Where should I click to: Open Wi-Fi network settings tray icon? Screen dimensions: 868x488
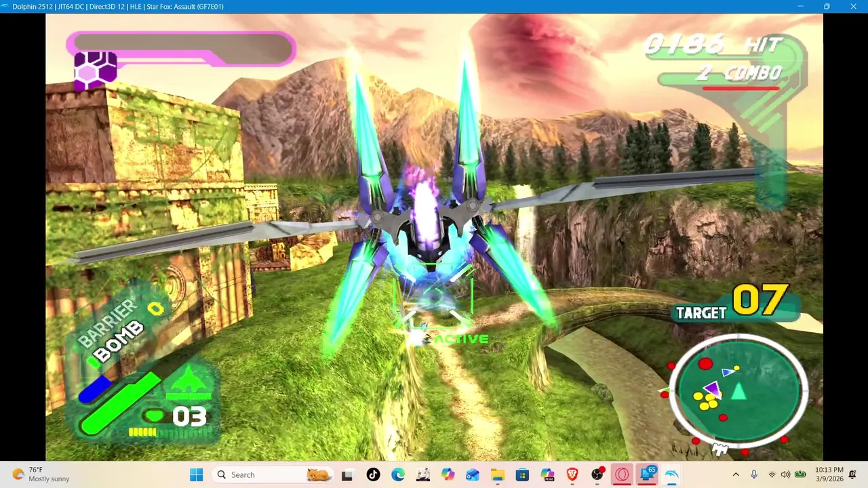tap(771, 474)
